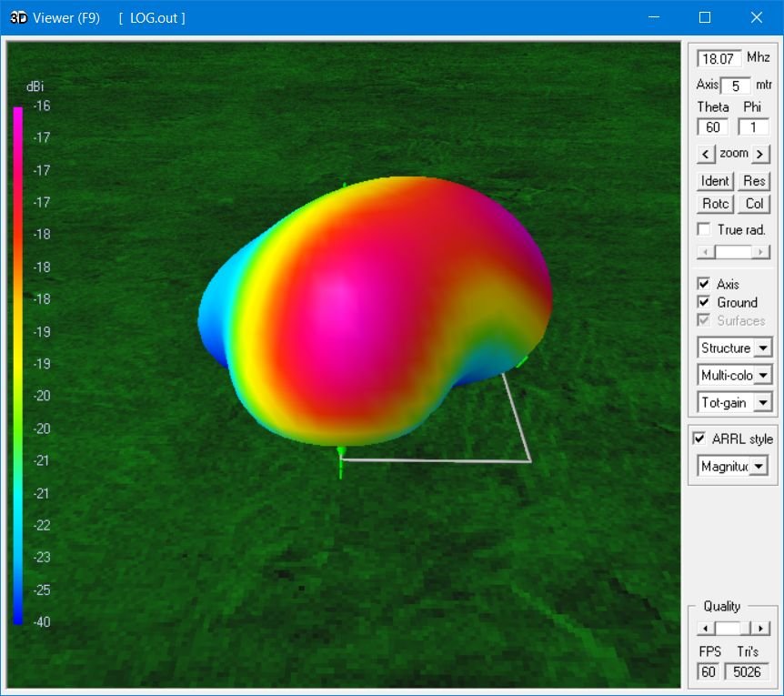Disable the ARRL style checkbox

[x=699, y=439]
